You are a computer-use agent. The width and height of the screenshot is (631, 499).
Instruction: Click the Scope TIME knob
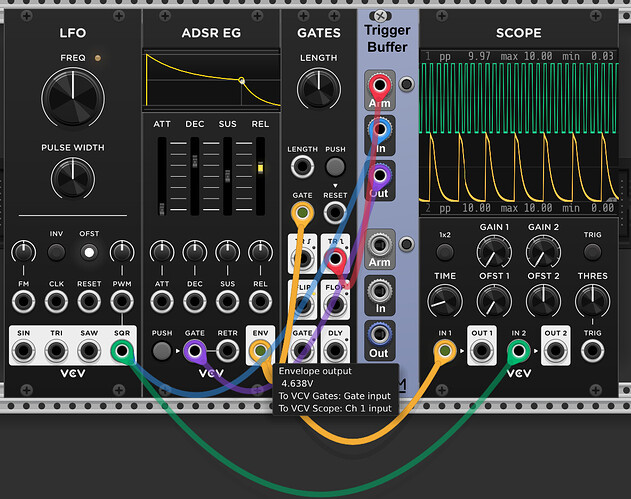445,301
